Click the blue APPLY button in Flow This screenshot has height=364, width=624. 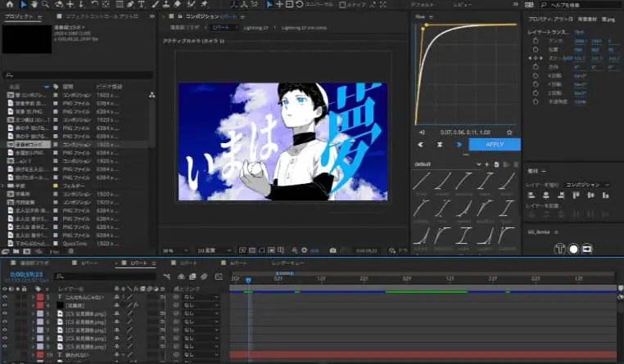[495, 145]
